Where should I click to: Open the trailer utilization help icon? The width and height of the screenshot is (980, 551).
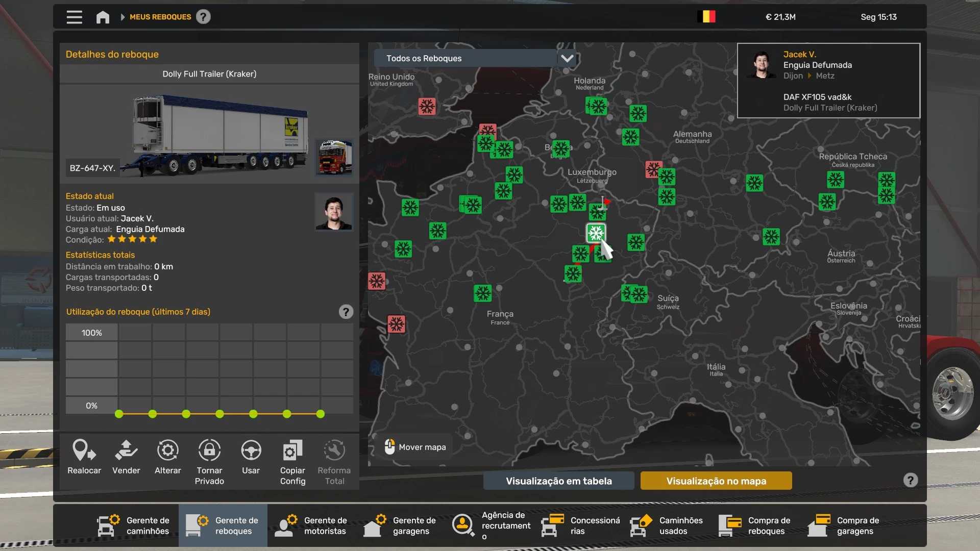click(x=346, y=312)
